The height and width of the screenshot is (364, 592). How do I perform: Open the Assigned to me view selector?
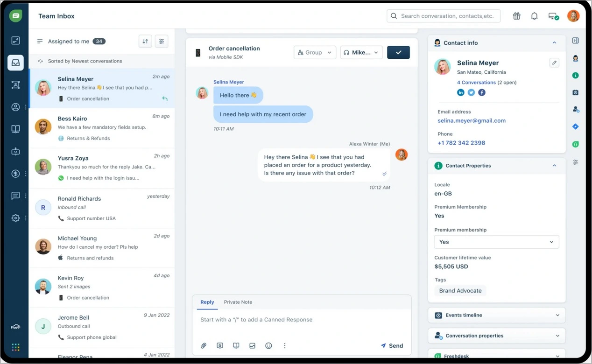tap(71, 41)
